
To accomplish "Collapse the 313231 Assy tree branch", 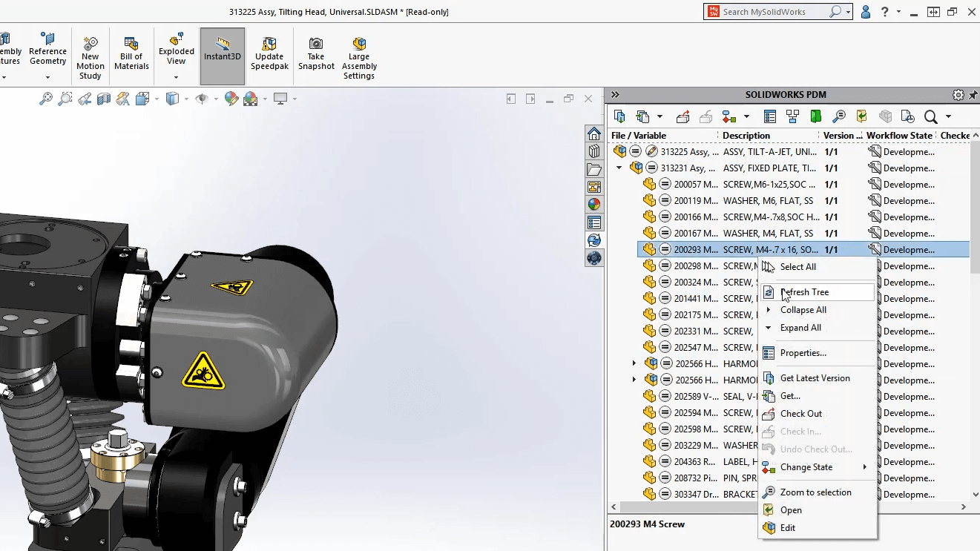I will tap(619, 168).
